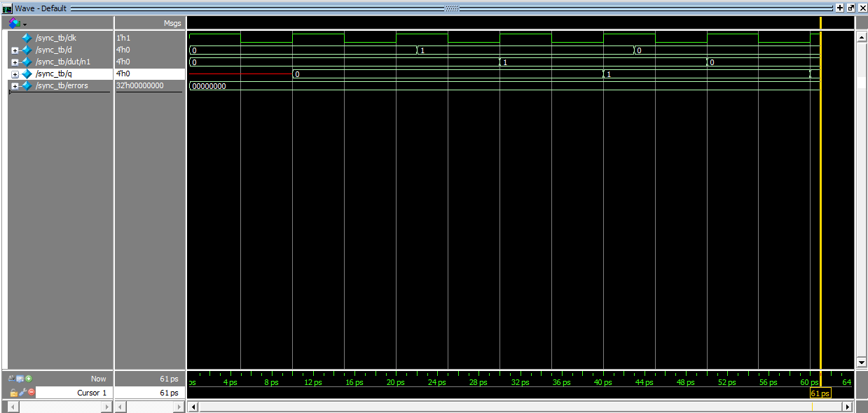Click the Insert Cursor green plus icon
Image resolution: width=868 pixels, height=413 pixels.
[x=29, y=379]
